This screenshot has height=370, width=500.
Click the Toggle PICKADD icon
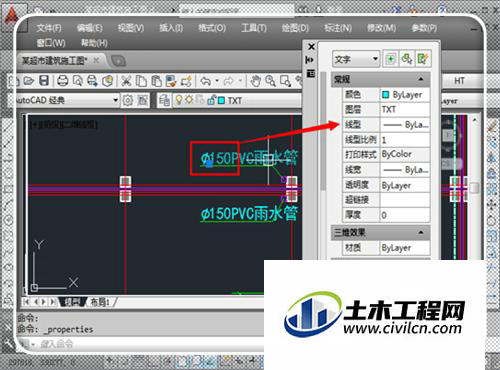click(391, 59)
